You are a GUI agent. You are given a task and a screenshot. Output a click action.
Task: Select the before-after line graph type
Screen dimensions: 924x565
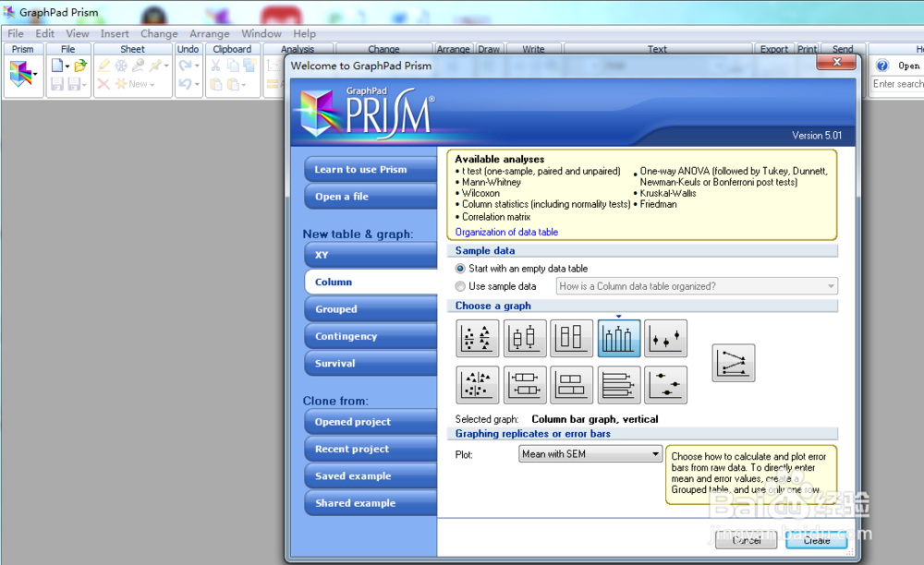click(x=733, y=363)
